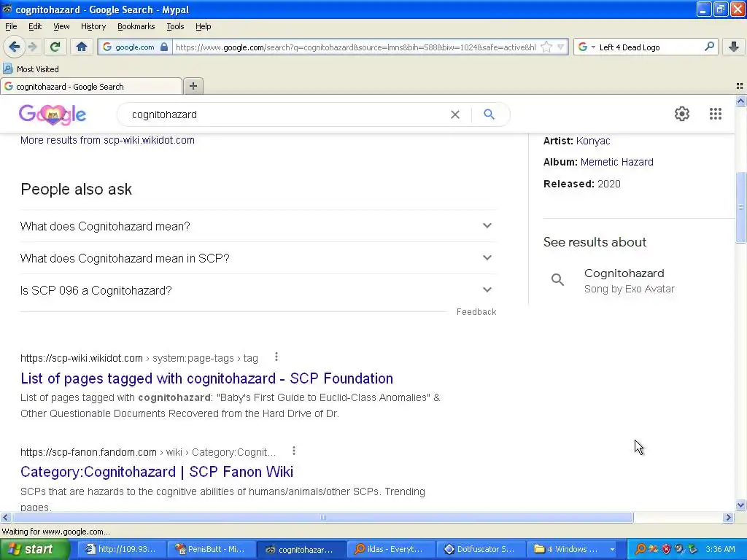This screenshot has height=560, width=747.
Task: Expand Is SCP 096 a Cognitohazard?
Action: [258, 290]
